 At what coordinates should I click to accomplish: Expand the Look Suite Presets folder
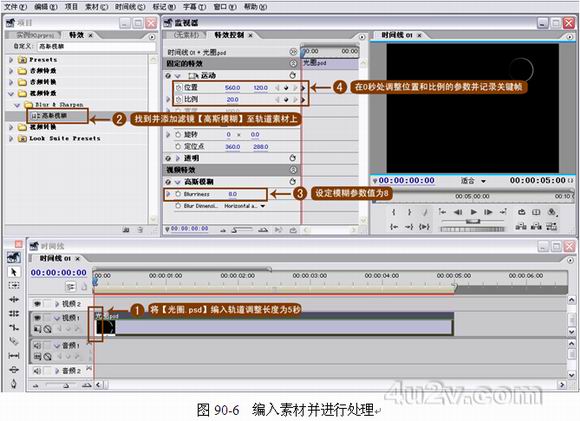pos(11,138)
